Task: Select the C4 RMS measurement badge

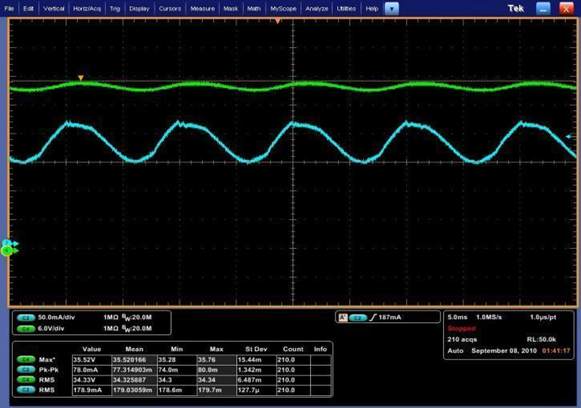Action: point(26,379)
